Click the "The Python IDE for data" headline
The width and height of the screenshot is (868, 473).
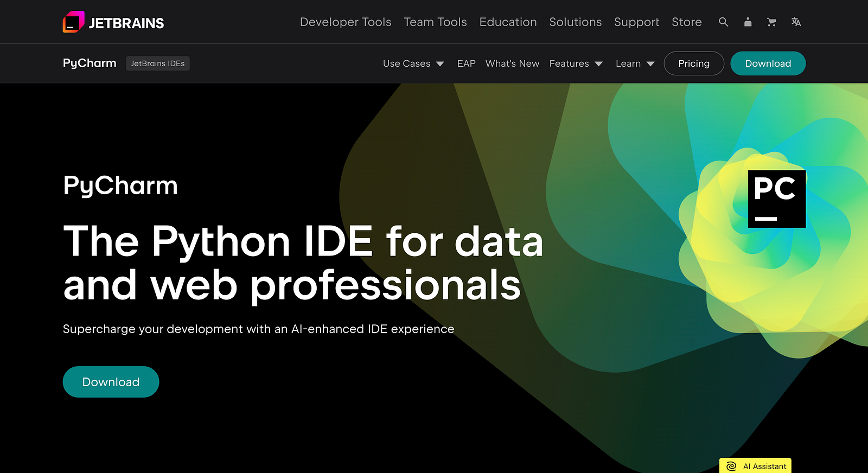tap(303, 241)
